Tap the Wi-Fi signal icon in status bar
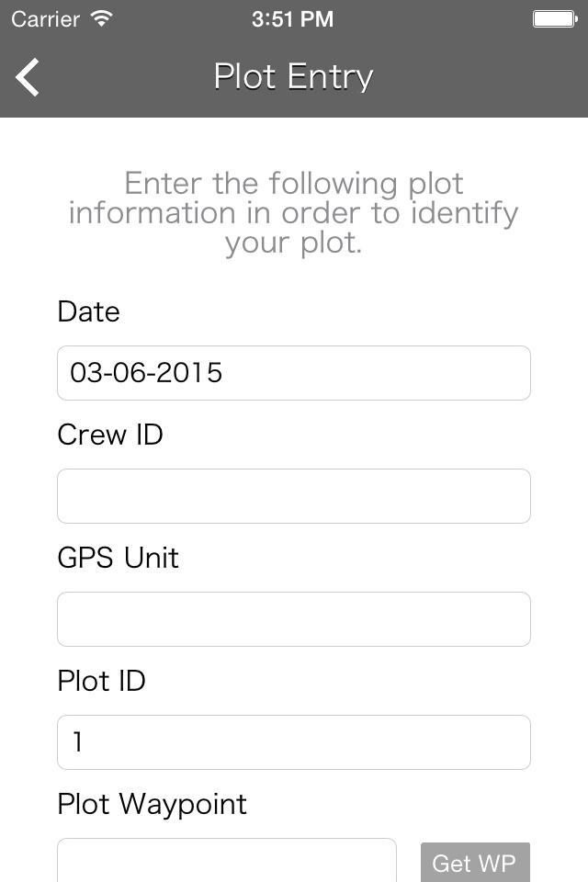Viewport: 588px width, 882px height. coord(101,19)
